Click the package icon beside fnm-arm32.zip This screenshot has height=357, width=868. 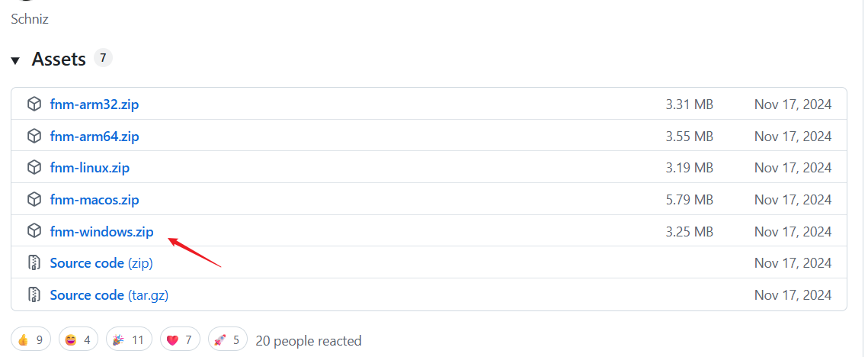[34, 105]
